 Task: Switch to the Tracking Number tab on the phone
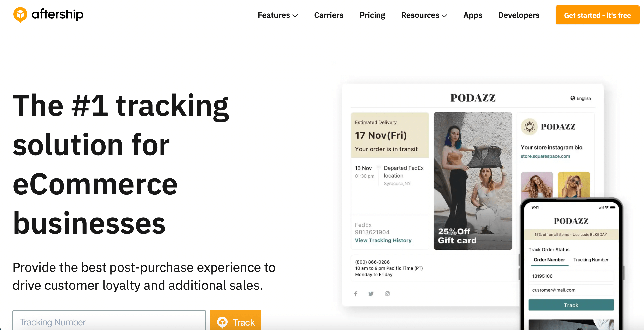tap(591, 260)
